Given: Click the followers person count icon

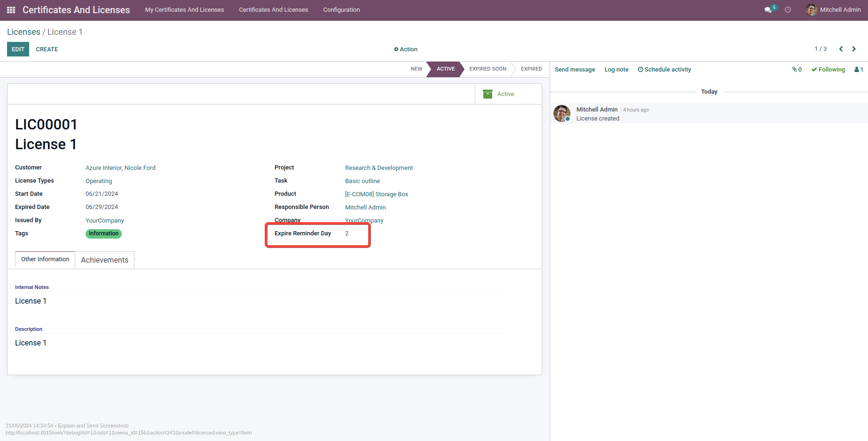Looking at the screenshot, I should pyautogui.click(x=859, y=70).
